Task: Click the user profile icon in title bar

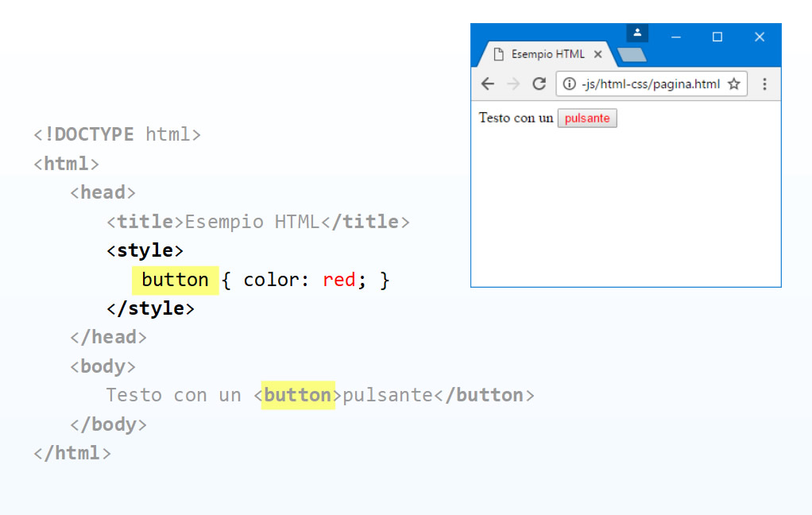Action: click(637, 33)
